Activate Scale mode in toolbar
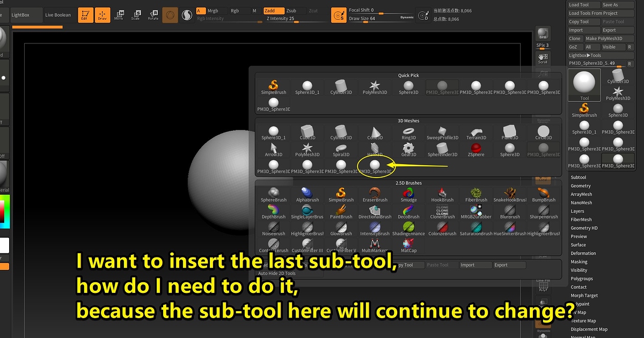Image resolution: width=644 pixels, height=338 pixels. tap(136, 15)
